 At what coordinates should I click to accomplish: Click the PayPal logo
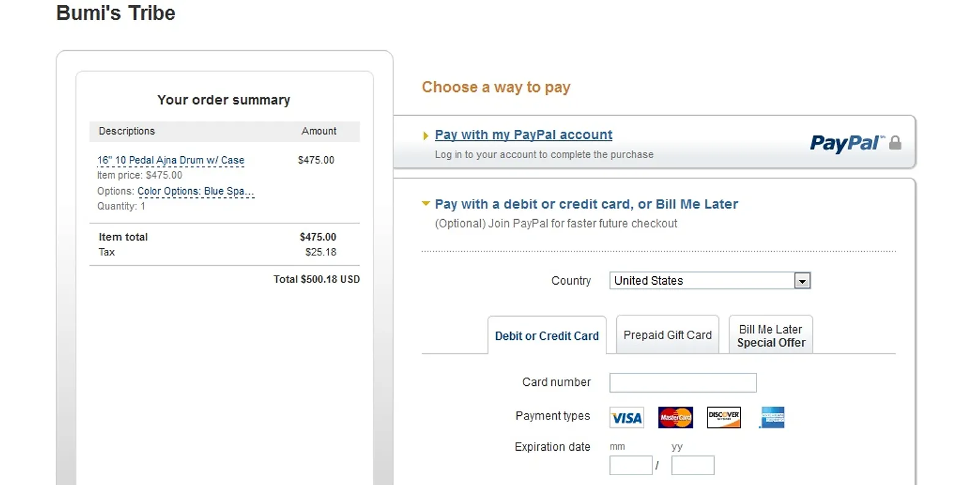pos(846,143)
